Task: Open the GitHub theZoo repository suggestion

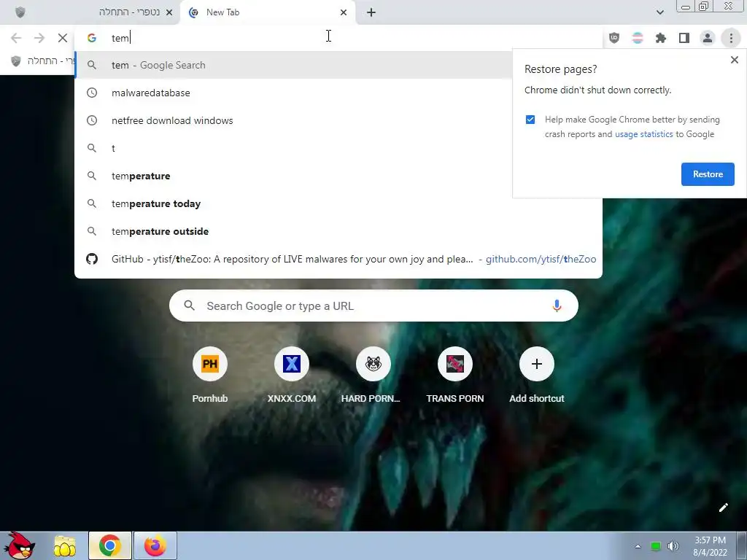Action: (x=338, y=259)
